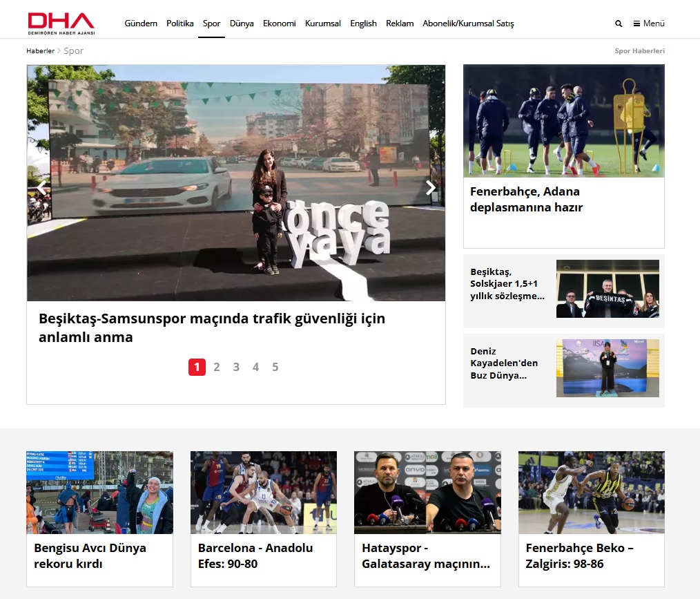This screenshot has height=599, width=700.
Task: Open Ekonomi section
Action: [x=279, y=23]
